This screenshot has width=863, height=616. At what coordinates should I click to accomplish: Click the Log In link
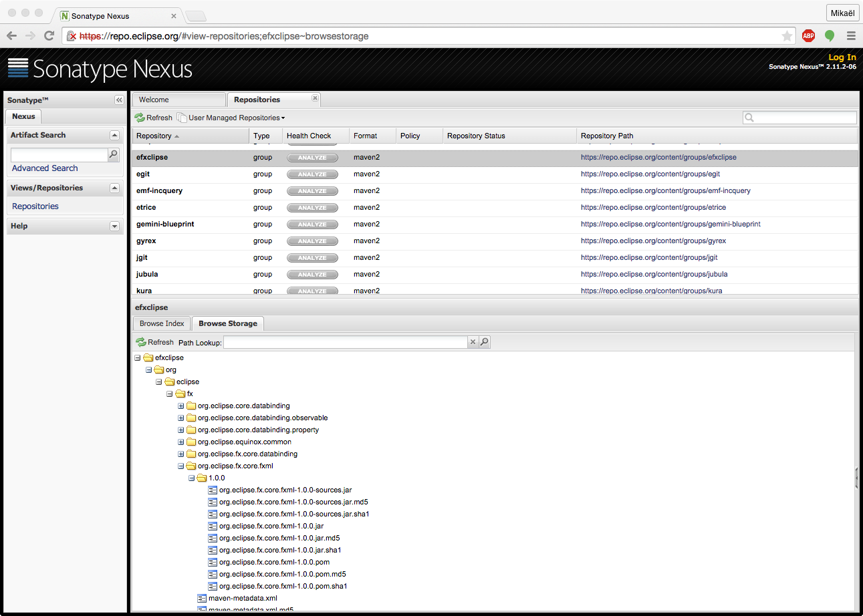tap(842, 57)
